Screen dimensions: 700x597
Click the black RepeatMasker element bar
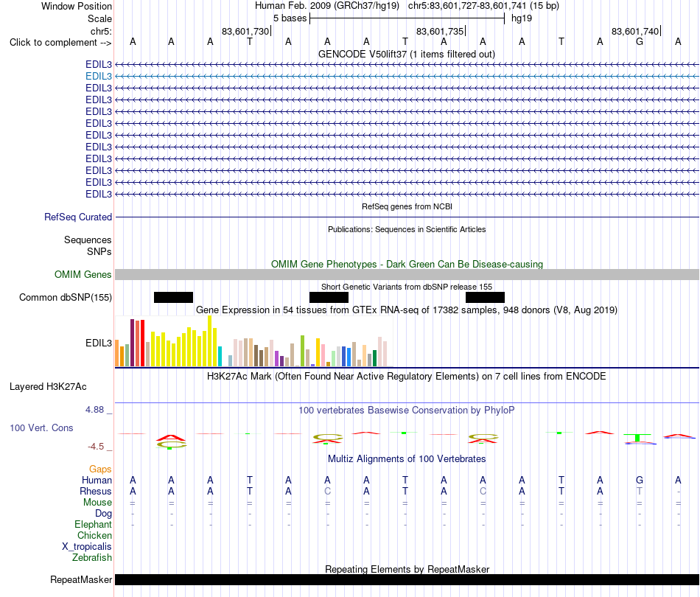pos(407,579)
